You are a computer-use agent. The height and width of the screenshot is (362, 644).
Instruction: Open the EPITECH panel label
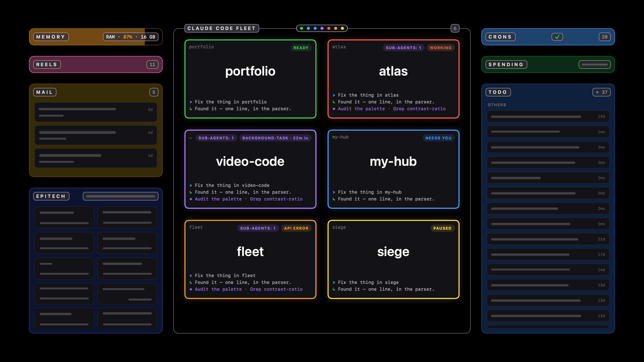51,196
